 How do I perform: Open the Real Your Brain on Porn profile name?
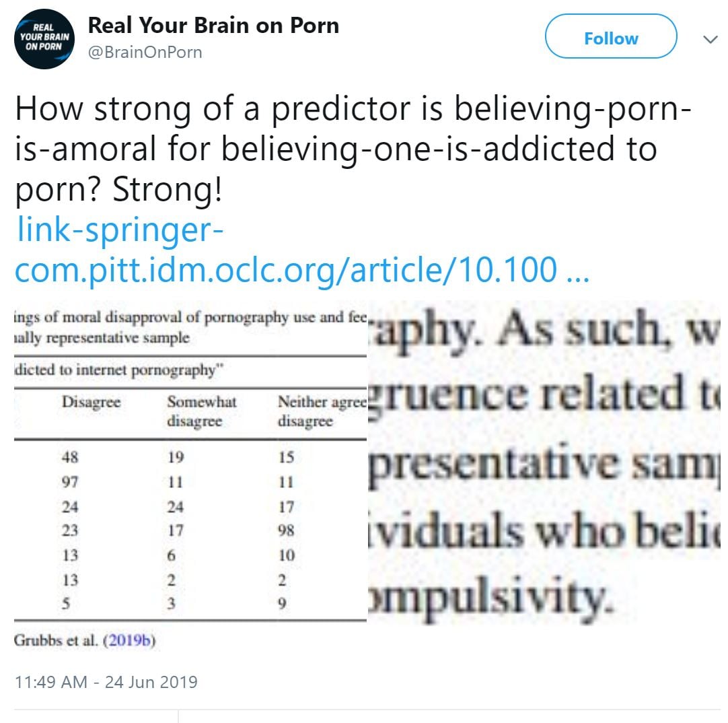click(x=213, y=26)
